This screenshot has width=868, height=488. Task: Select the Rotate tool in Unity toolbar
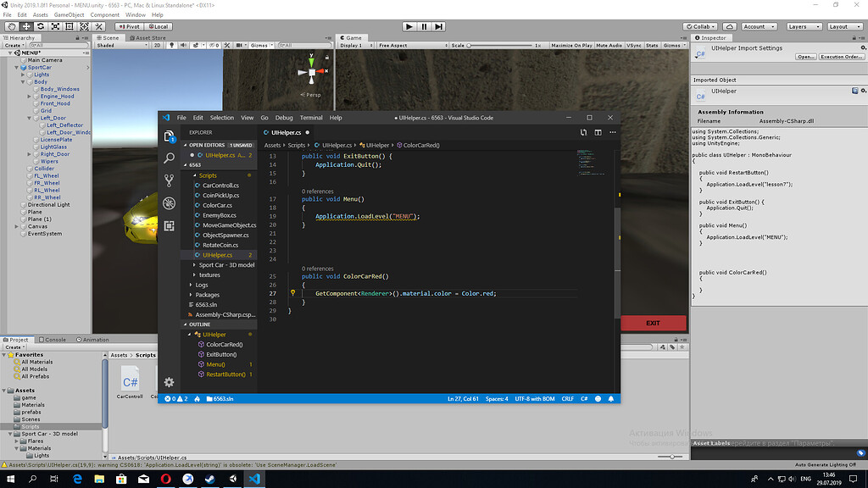click(x=41, y=26)
